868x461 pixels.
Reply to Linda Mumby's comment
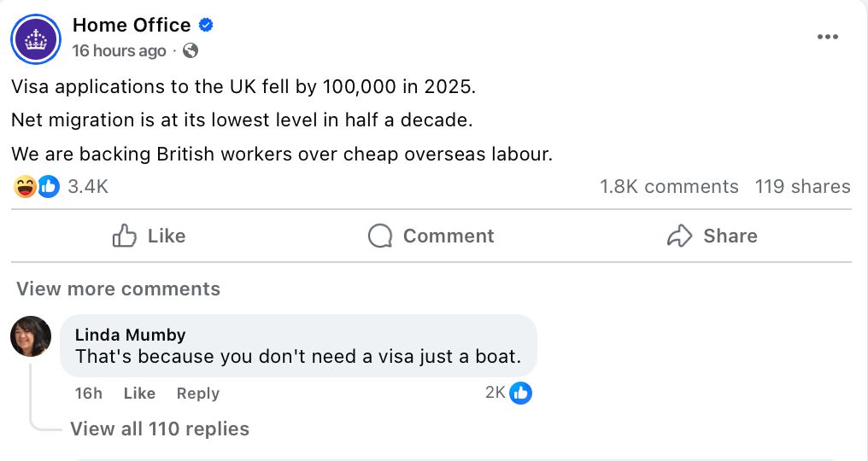point(198,394)
